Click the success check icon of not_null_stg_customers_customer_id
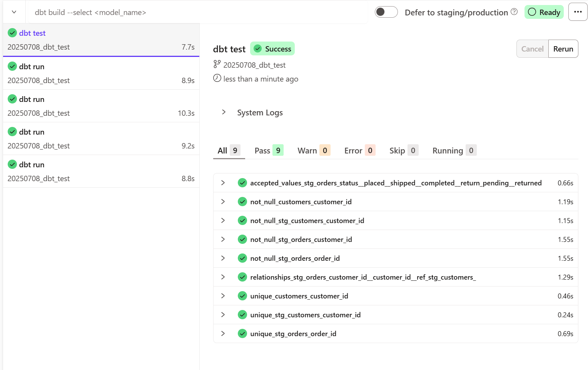The height and width of the screenshot is (370, 588). tap(242, 220)
